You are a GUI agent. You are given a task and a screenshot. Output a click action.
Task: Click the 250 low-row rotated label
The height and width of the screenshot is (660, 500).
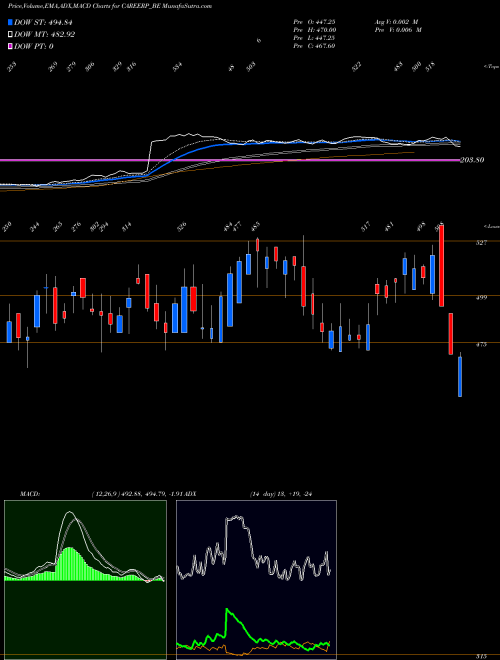coord(6,227)
